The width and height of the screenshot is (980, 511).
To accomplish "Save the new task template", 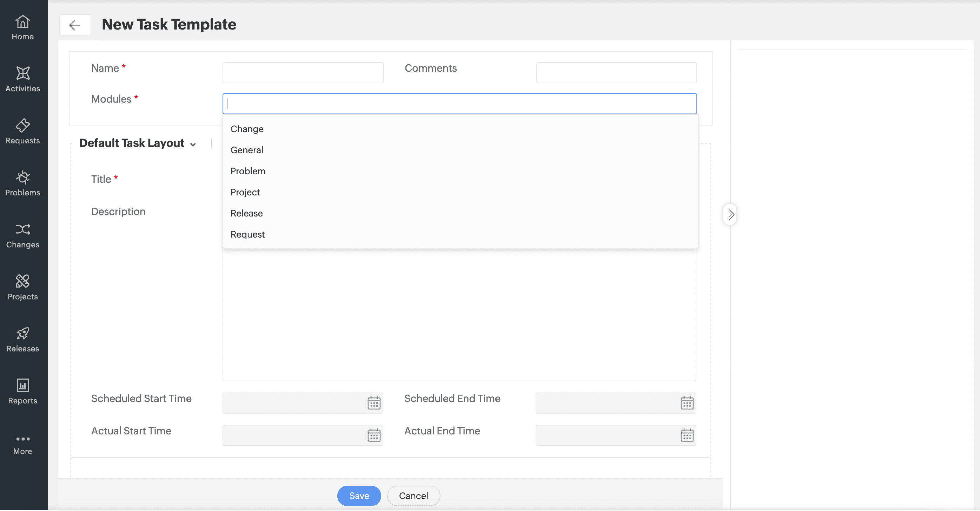I will (x=359, y=496).
